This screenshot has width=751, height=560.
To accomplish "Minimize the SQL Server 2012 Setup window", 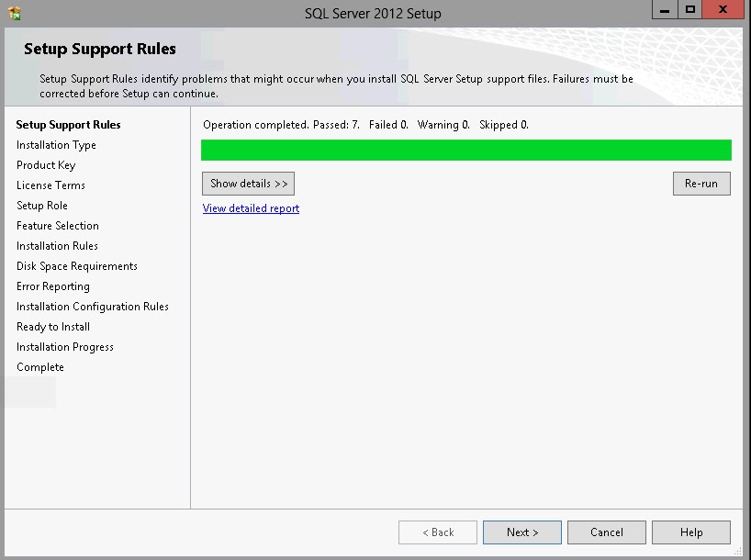I will click(665, 9).
